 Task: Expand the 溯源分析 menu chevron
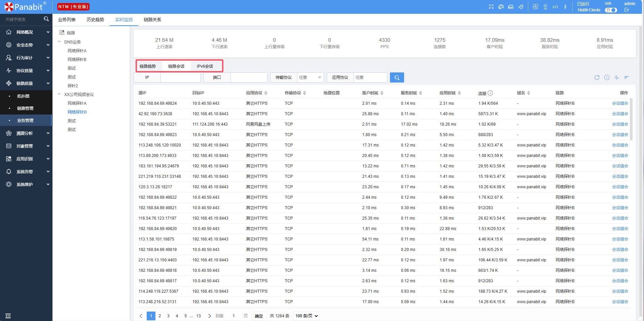point(48,133)
